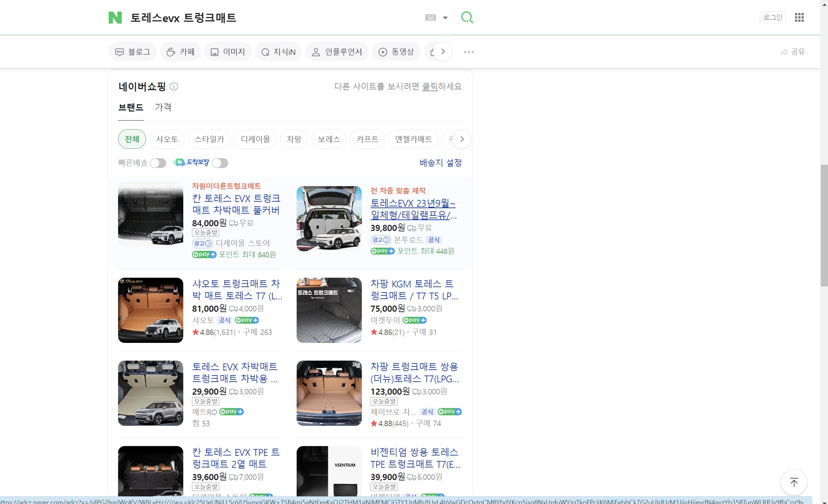Open the 블로그 search tab
This screenshot has width=828, height=504.
click(133, 52)
